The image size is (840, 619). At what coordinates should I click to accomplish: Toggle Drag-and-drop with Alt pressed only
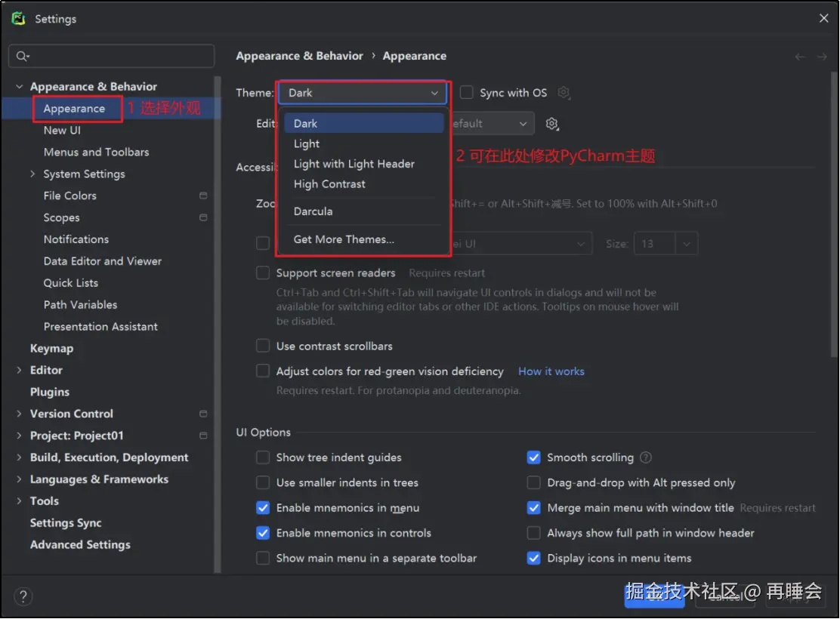533,482
